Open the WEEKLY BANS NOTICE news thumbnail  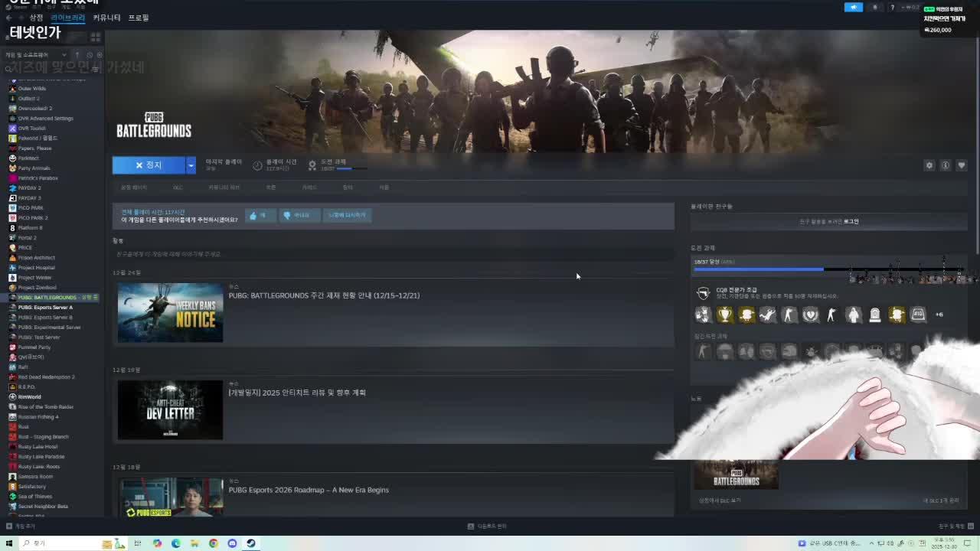coord(169,312)
